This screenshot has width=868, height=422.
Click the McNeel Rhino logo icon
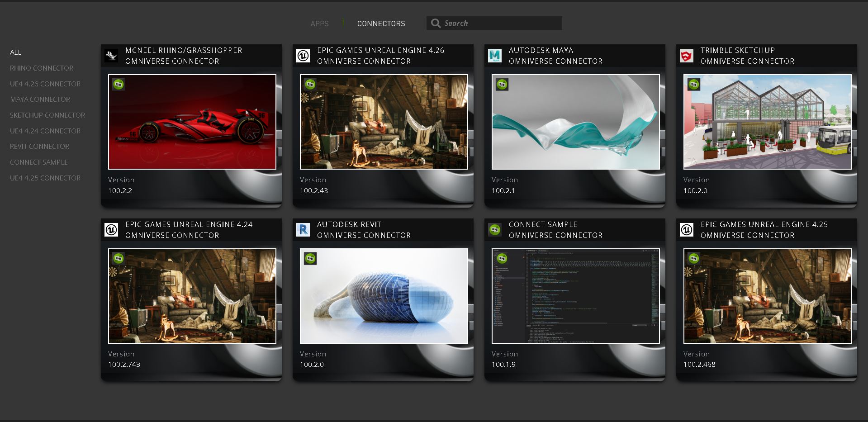click(x=111, y=56)
